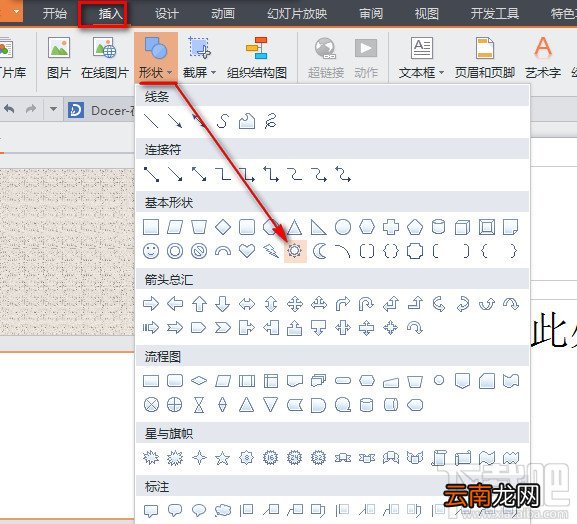Open 在线图片 online pictures
The width and height of the screenshot is (577, 524).
105,58
